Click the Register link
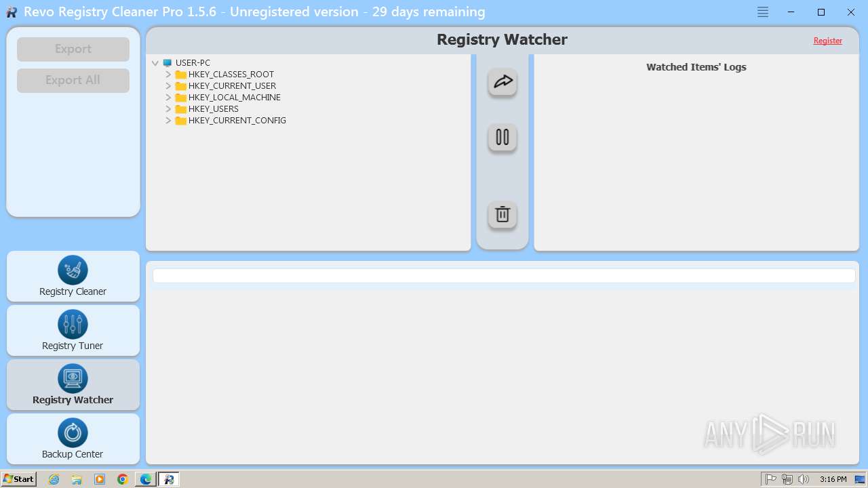868x488 pixels. (828, 41)
